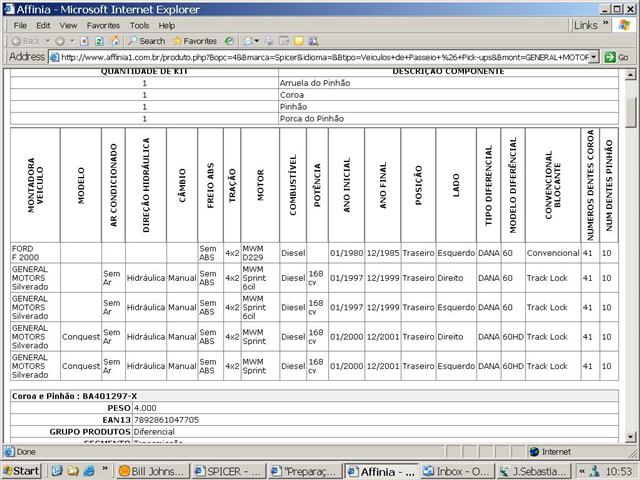Click the Go button

[x=616, y=58]
